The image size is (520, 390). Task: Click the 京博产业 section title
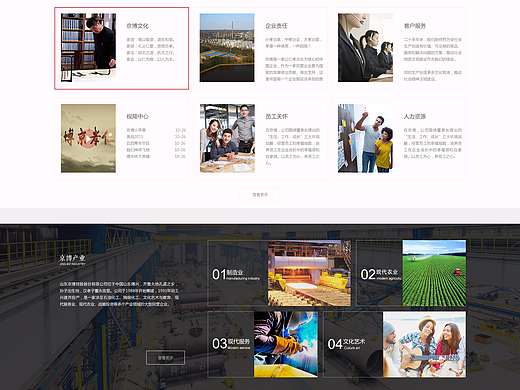tap(72, 260)
